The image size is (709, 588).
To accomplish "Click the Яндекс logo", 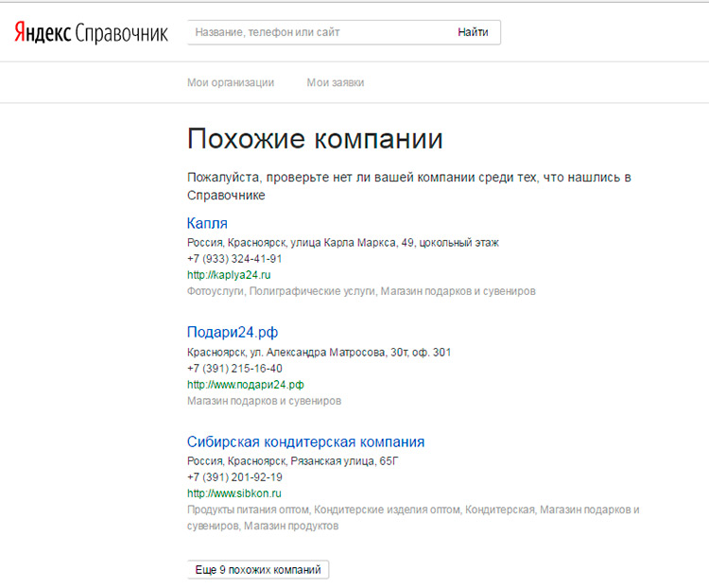I will tap(43, 33).
